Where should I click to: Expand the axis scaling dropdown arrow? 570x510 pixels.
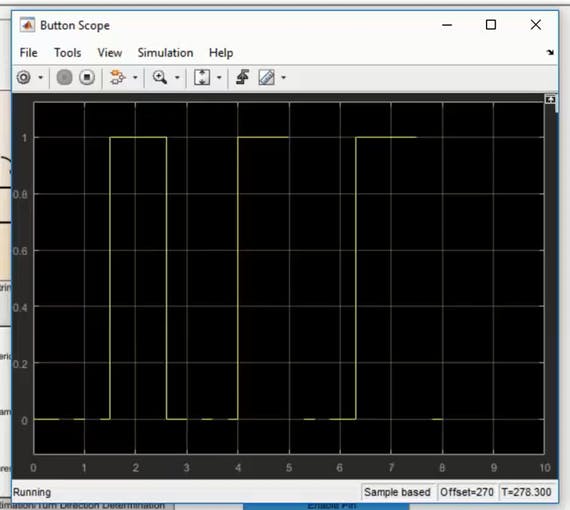219,77
